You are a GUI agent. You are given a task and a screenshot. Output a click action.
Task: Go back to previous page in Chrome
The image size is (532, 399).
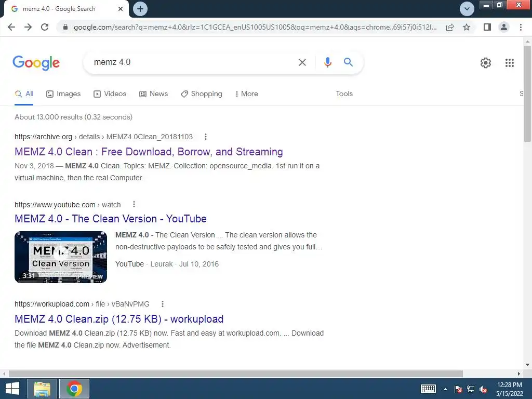11,27
